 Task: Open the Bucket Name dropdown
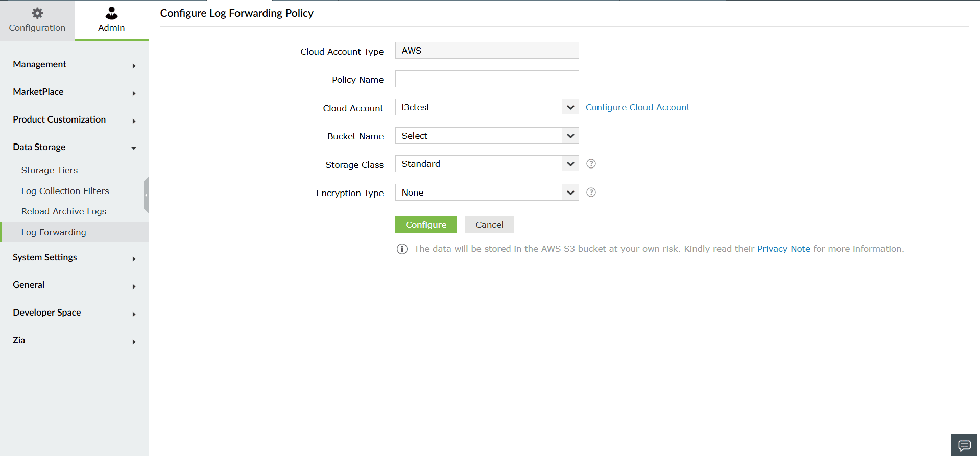coord(487,136)
